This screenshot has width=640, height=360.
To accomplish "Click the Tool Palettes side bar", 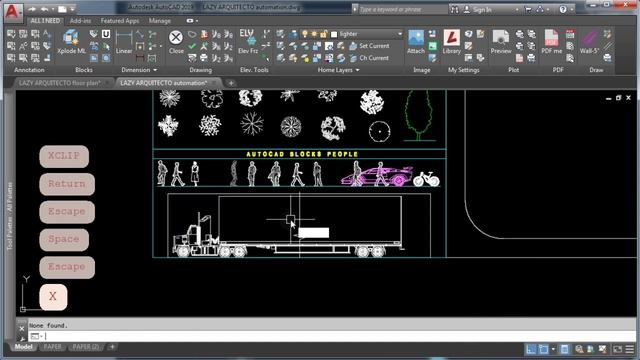I will [10, 216].
